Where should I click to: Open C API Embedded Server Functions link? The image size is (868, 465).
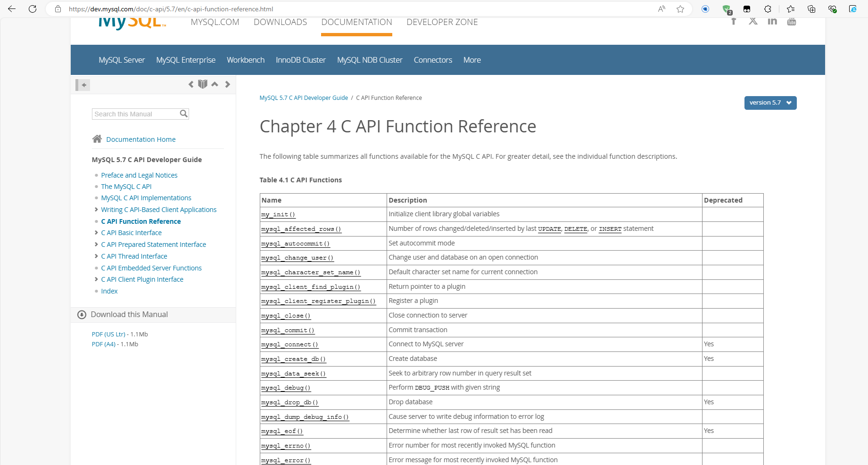(151, 268)
